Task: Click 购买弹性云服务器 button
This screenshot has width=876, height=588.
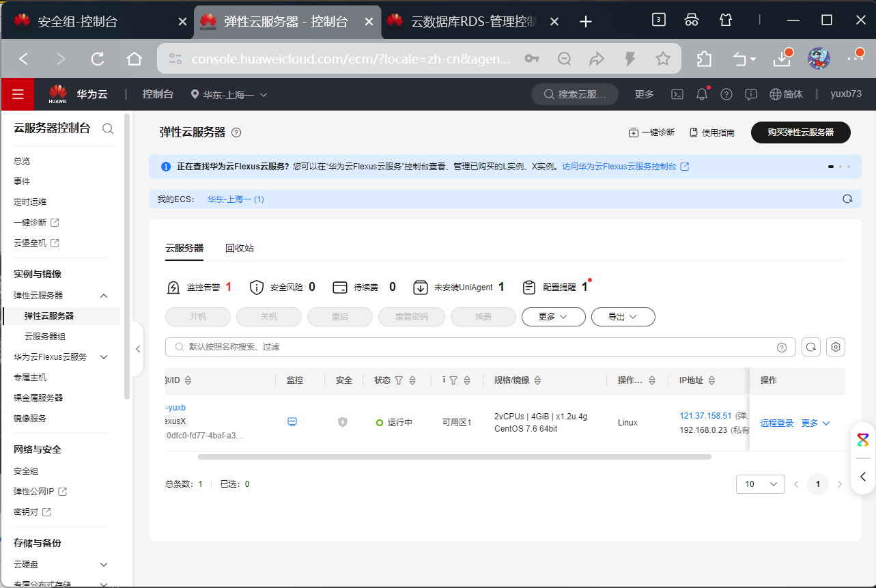Action: pyautogui.click(x=801, y=132)
